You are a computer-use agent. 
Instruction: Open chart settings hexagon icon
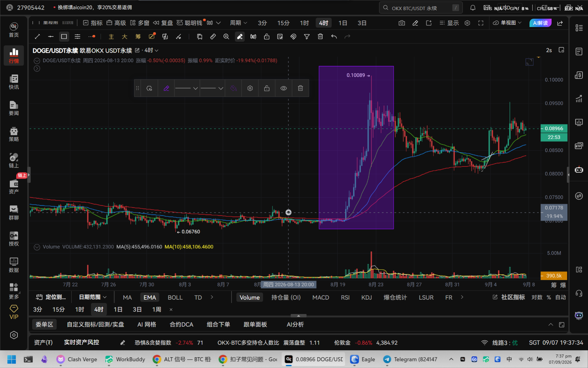tap(467, 23)
